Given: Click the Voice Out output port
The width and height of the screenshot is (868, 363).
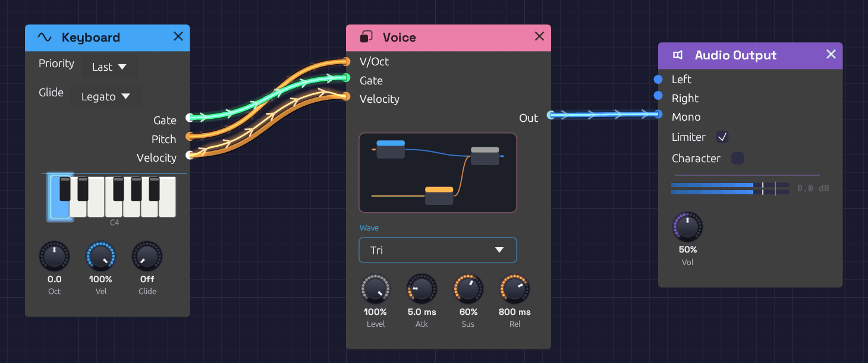Looking at the screenshot, I should point(551,115).
